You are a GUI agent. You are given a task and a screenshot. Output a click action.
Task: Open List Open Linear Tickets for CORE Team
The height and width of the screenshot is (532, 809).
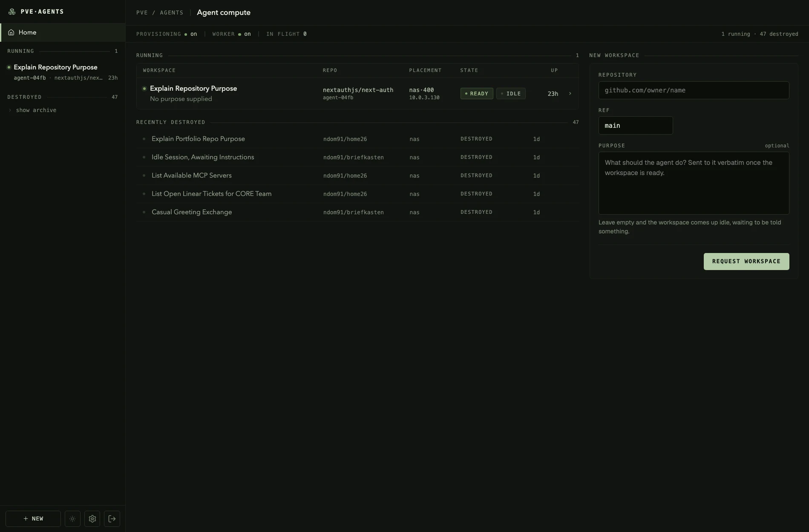tap(357, 194)
